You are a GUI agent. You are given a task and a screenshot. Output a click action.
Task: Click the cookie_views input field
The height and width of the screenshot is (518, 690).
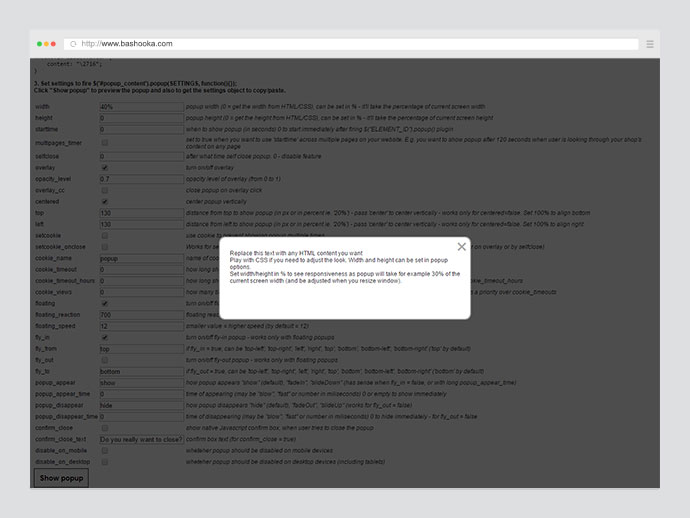141,292
